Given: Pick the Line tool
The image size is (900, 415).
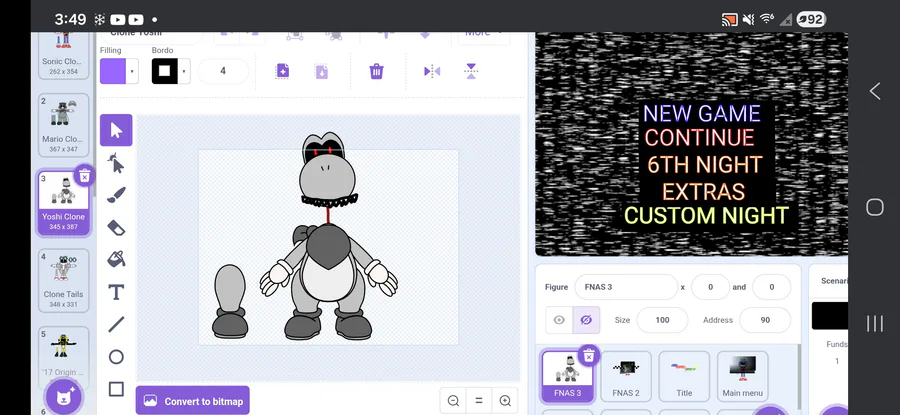Looking at the screenshot, I should click(x=116, y=324).
